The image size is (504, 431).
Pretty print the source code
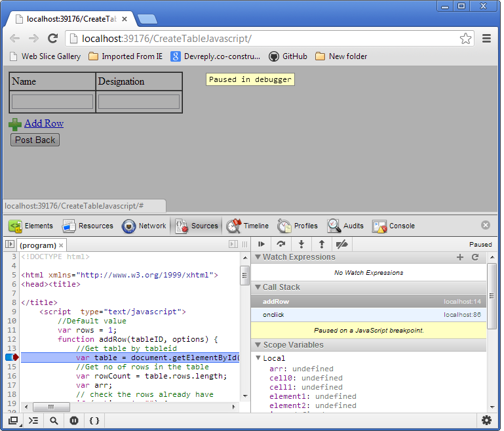coord(94,421)
